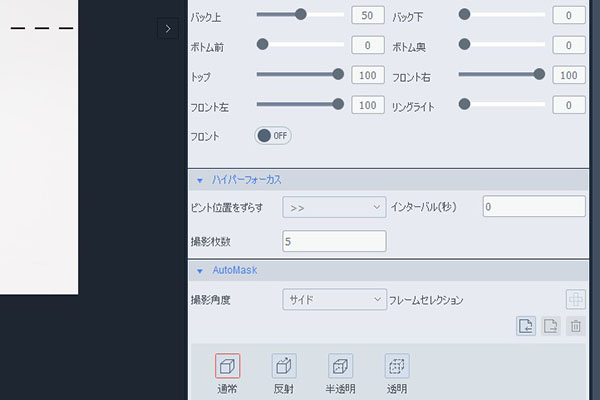Collapse the ハイパーフォーカス section
600x400 pixels.
pos(200,180)
